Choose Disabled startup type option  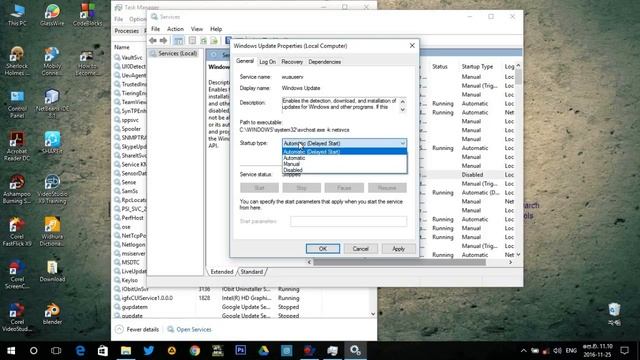click(344, 170)
